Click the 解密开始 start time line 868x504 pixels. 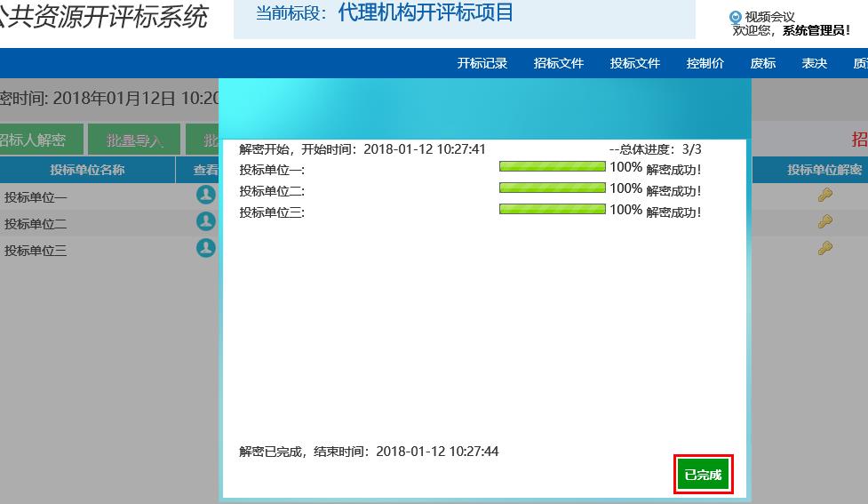(362, 149)
